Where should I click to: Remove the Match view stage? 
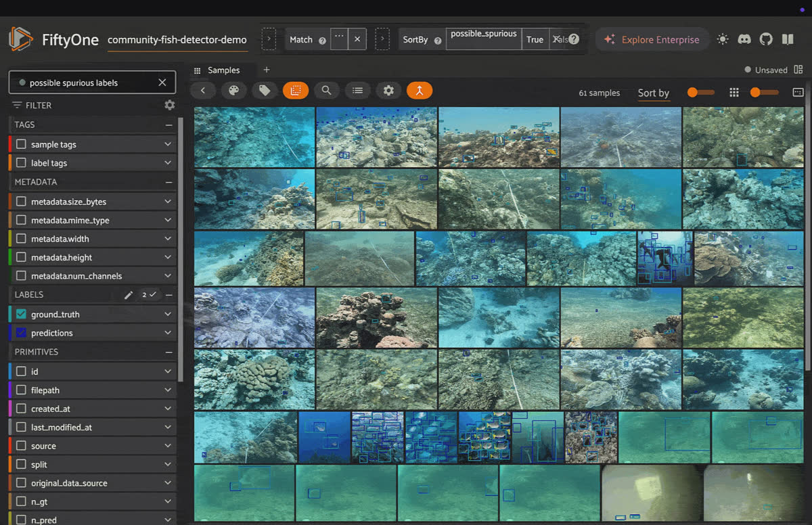click(x=357, y=39)
